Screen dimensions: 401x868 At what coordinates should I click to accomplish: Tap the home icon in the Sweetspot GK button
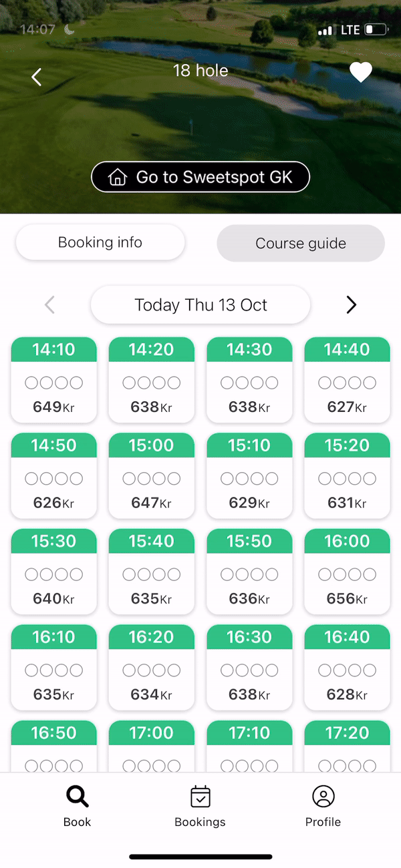pos(118,178)
